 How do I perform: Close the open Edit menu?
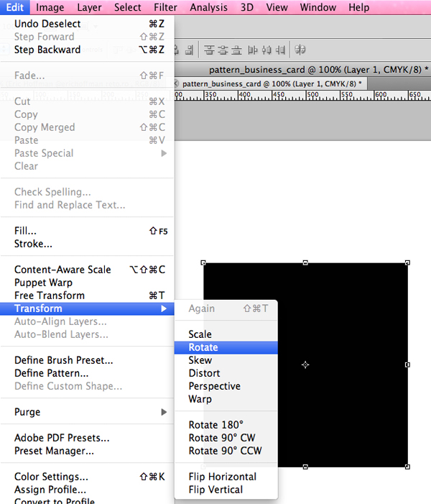pyautogui.click(x=15, y=7)
